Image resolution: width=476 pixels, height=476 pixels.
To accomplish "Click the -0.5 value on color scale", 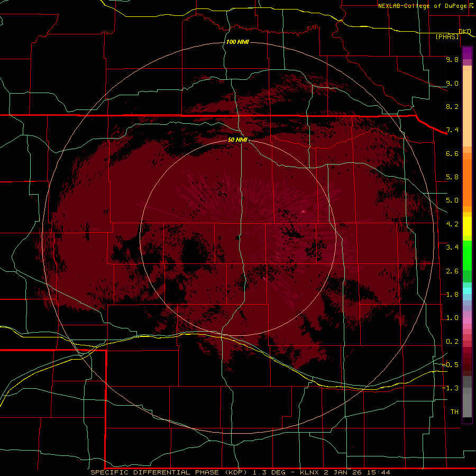I will (x=450, y=365).
